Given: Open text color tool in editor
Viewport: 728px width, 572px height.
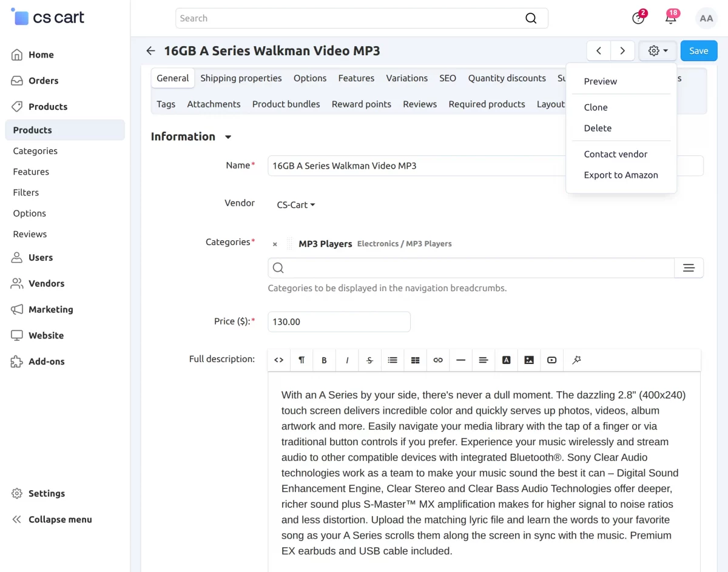Looking at the screenshot, I should 506,360.
